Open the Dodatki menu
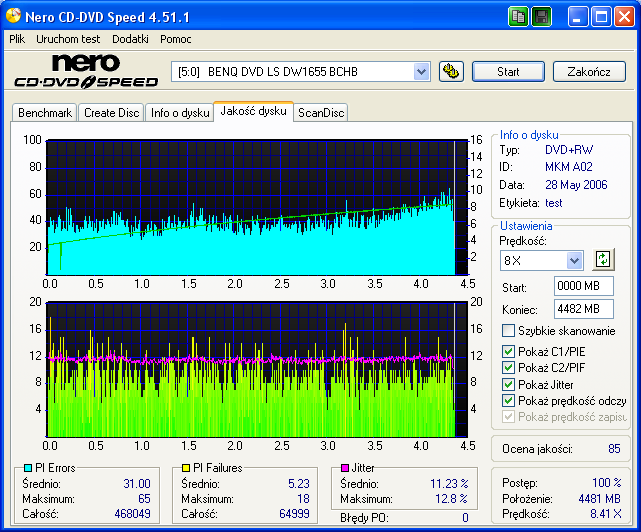This screenshot has height=532, width=641. click(x=130, y=39)
